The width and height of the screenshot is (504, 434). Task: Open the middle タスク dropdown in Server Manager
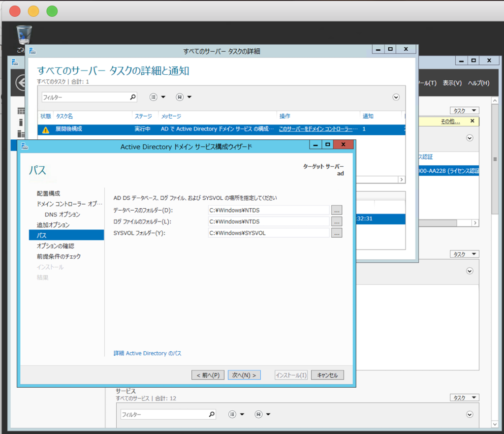[465, 254]
